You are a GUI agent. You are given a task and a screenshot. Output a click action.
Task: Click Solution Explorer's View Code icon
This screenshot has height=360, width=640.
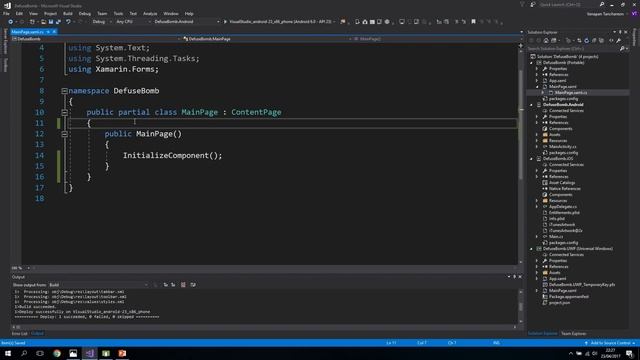tap(611, 40)
